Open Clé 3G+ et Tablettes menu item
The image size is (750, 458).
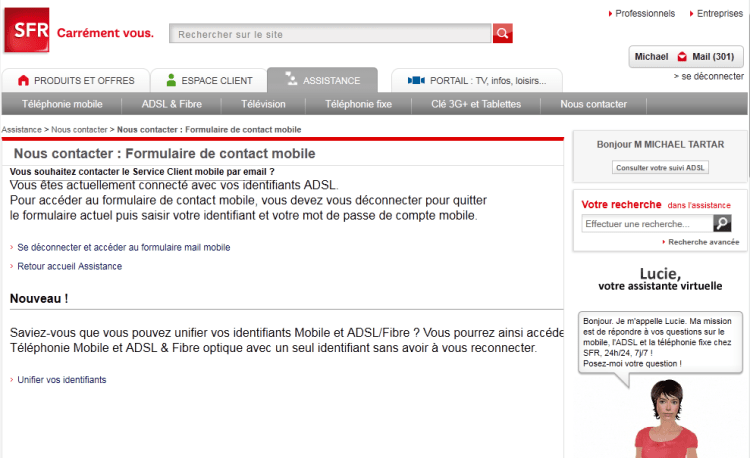point(476,104)
